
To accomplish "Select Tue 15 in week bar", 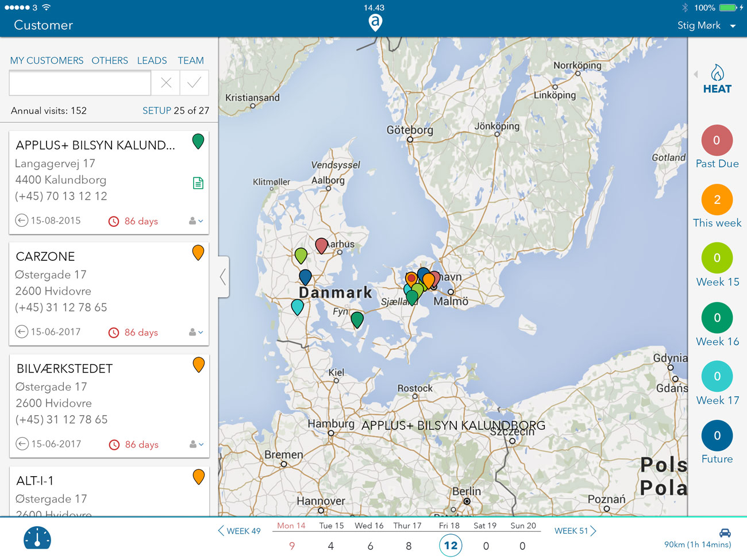I will pos(331,536).
